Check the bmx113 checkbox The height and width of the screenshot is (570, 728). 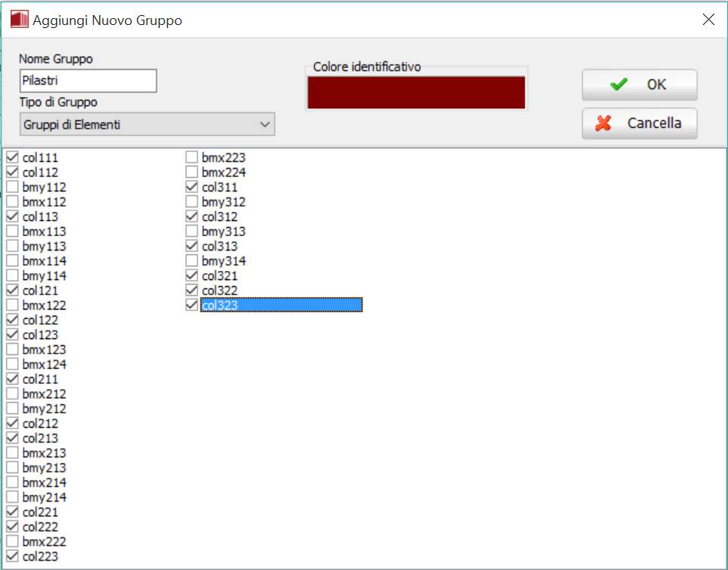[13, 232]
